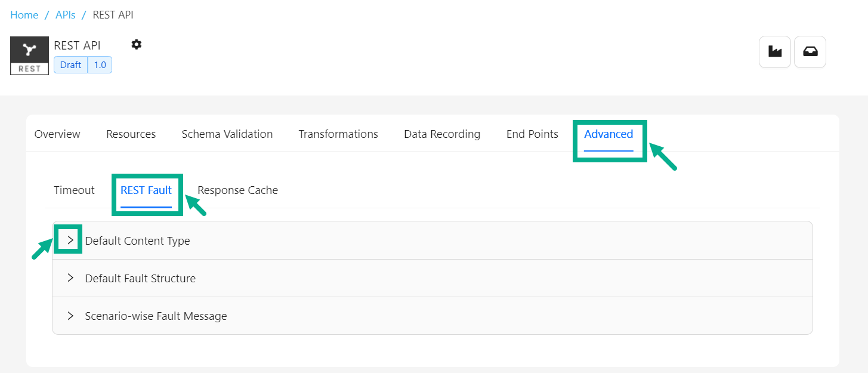Image resolution: width=868 pixels, height=373 pixels.
Task: Click the Draft status badge
Action: [x=70, y=65]
